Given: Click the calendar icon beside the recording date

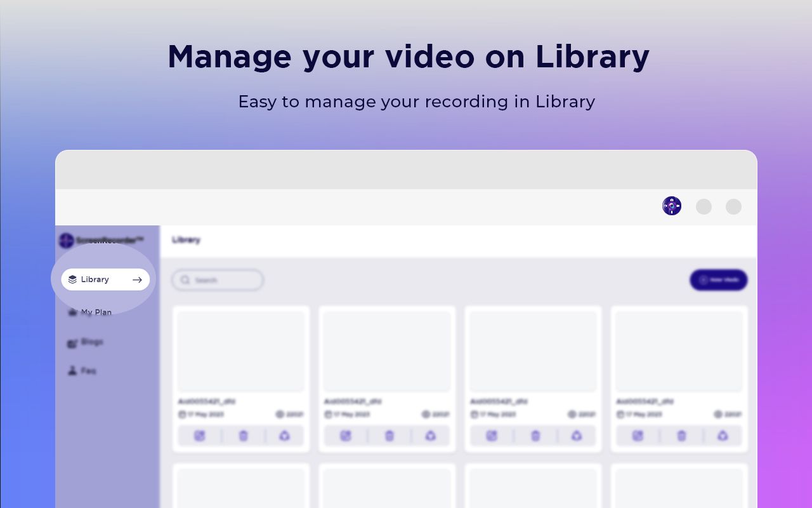Looking at the screenshot, I should [x=181, y=414].
